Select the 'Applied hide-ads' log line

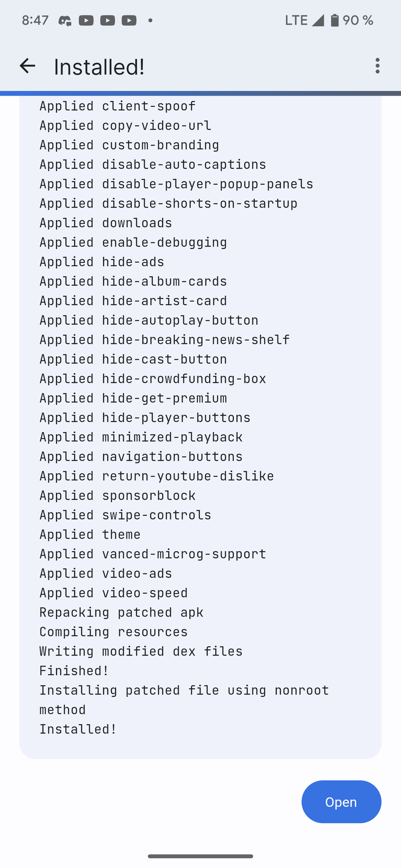102,262
